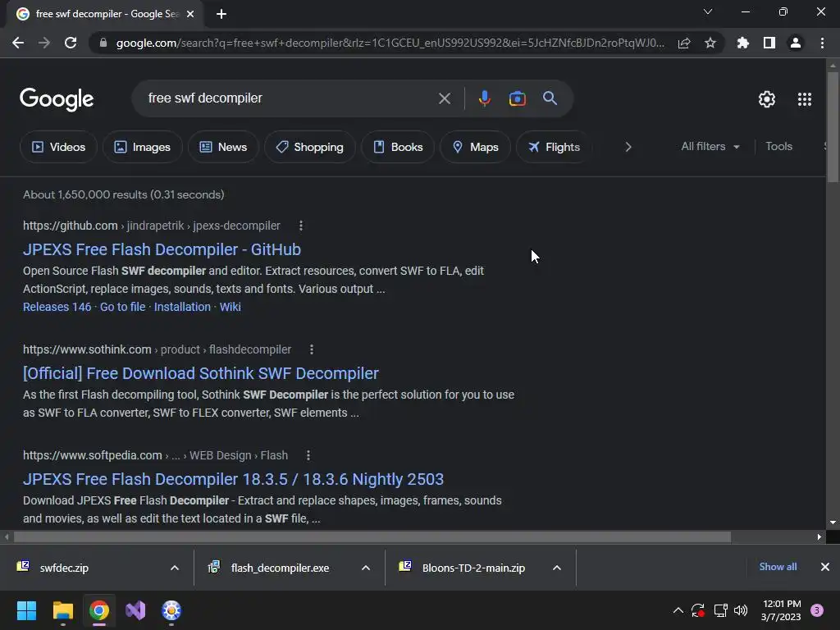Open Wiki sitelink
840x630 pixels.
[x=230, y=307]
